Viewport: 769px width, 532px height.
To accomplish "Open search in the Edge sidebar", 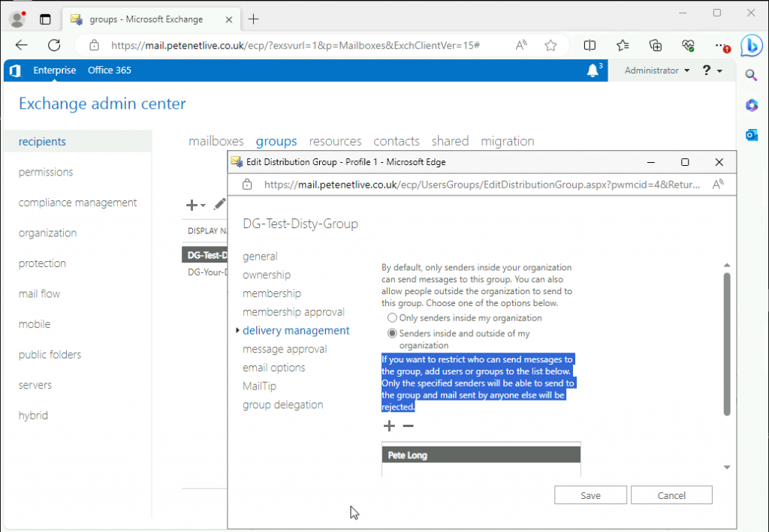I will [752, 75].
